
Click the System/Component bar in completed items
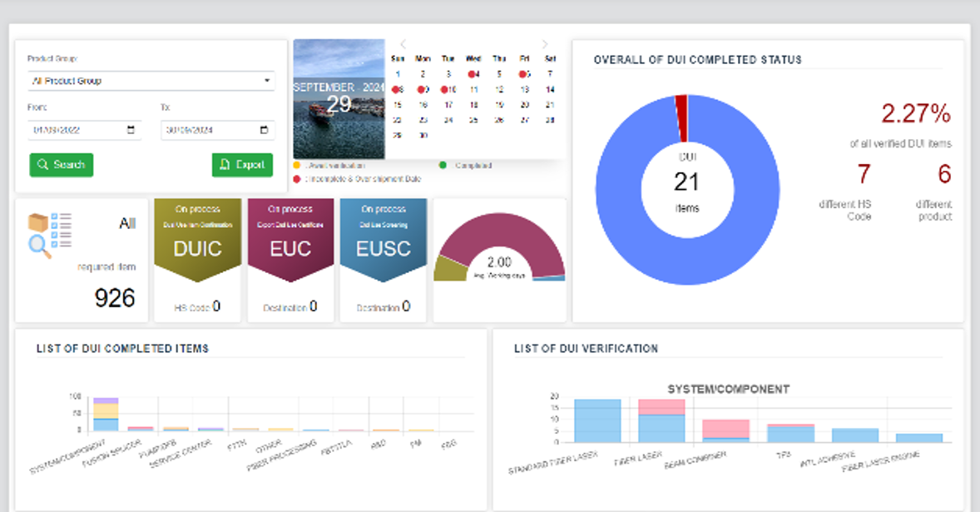[x=106, y=415]
